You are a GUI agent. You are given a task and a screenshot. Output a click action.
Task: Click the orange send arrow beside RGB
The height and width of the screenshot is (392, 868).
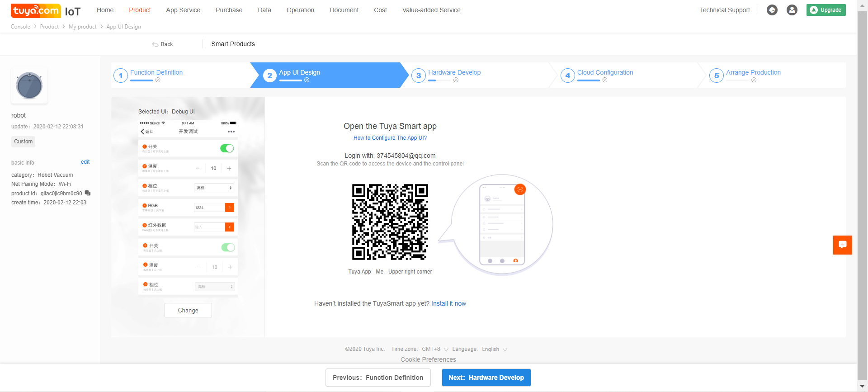(230, 208)
